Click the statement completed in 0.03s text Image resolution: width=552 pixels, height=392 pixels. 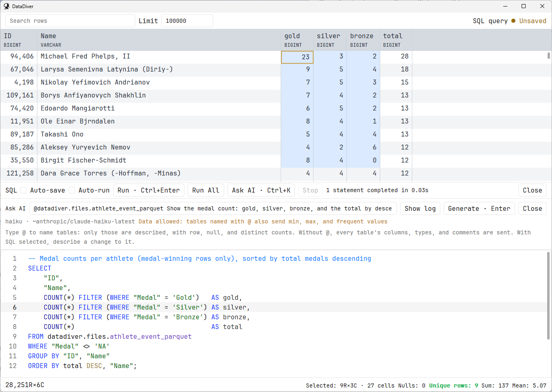(377, 190)
